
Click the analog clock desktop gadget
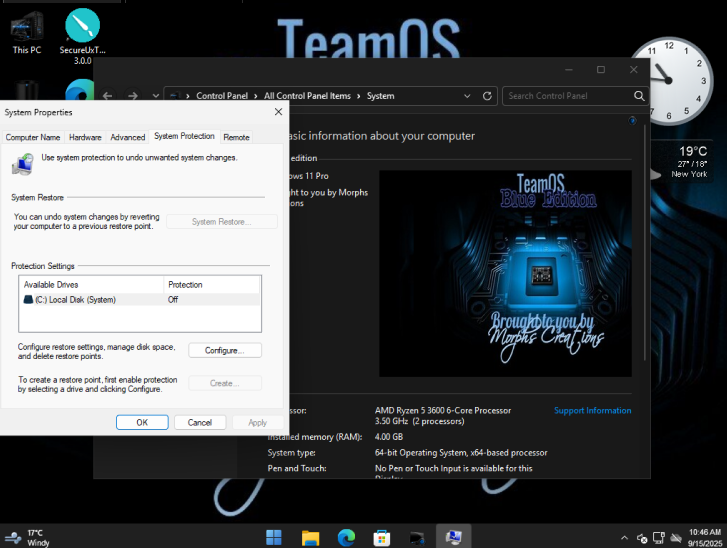click(x=669, y=81)
